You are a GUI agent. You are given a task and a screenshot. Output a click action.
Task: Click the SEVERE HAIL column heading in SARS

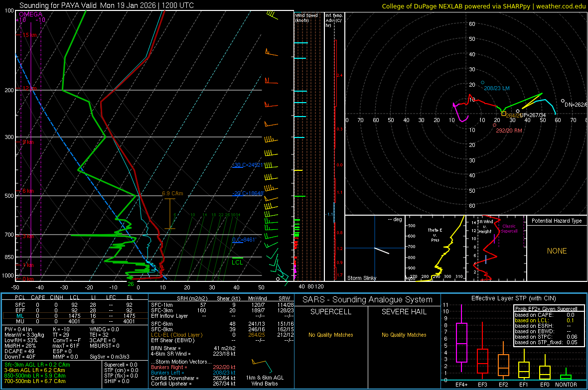point(404,312)
